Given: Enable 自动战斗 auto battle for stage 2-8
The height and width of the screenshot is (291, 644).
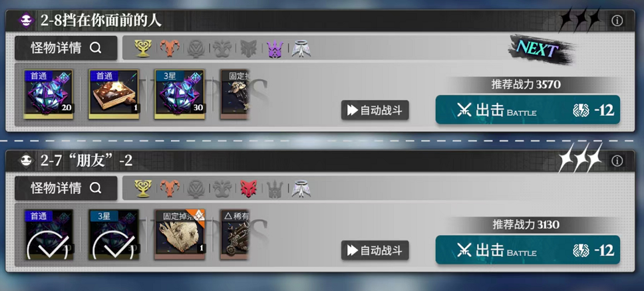Looking at the screenshot, I should point(375,110).
